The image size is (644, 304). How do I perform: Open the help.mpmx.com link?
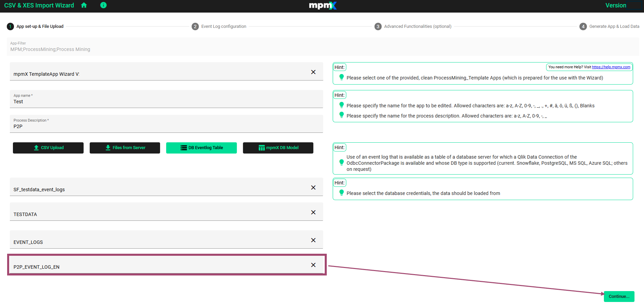[x=611, y=67]
